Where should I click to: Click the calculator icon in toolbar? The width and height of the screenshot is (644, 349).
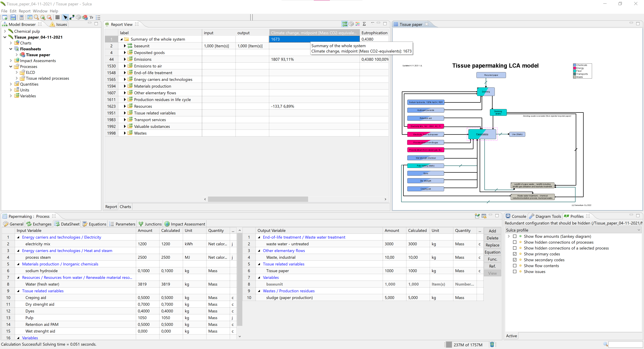[x=22, y=17]
